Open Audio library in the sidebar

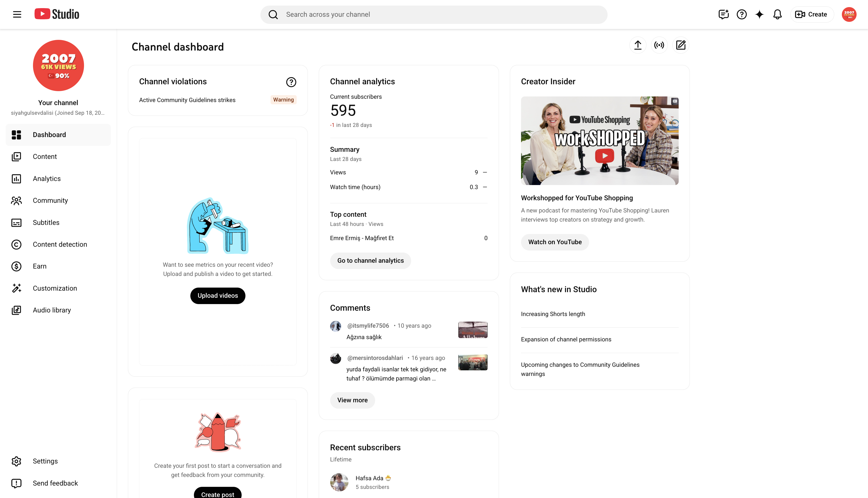pos(58,310)
